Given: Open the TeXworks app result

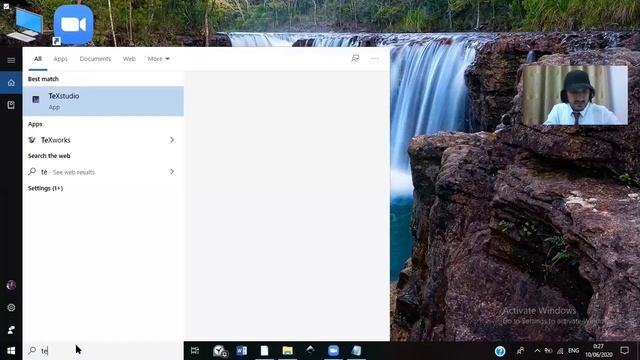Looking at the screenshot, I should [103, 140].
